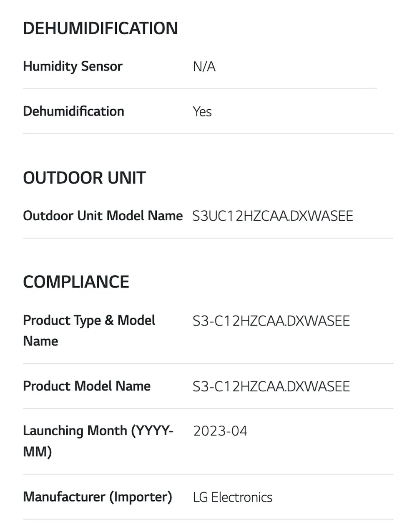Click the 2023-04 launching month value
The width and height of the screenshot is (417, 532).
pyautogui.click(x=220, y=431)
